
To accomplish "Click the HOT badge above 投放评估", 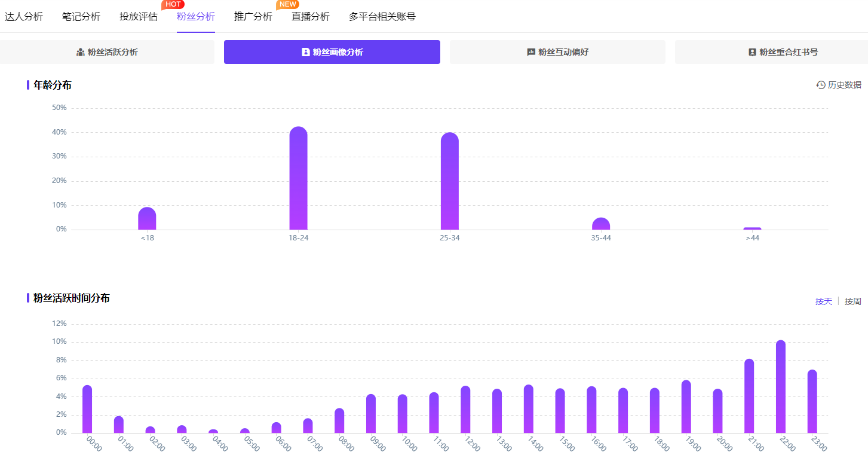I will pos(173,5).
